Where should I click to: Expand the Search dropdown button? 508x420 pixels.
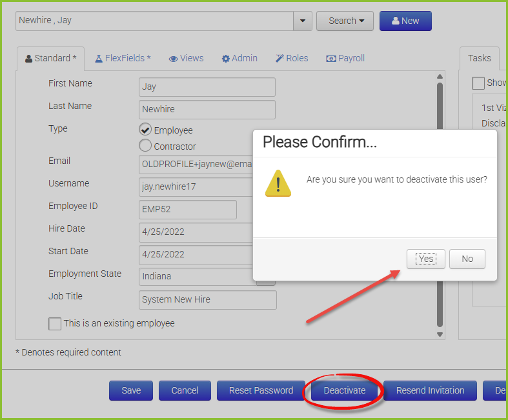click(345, 21)
